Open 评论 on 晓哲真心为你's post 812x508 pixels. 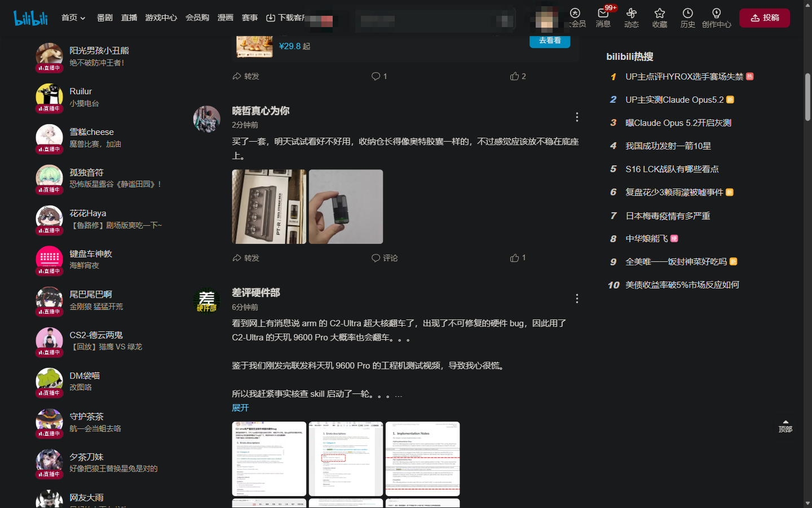coord(385,258)
